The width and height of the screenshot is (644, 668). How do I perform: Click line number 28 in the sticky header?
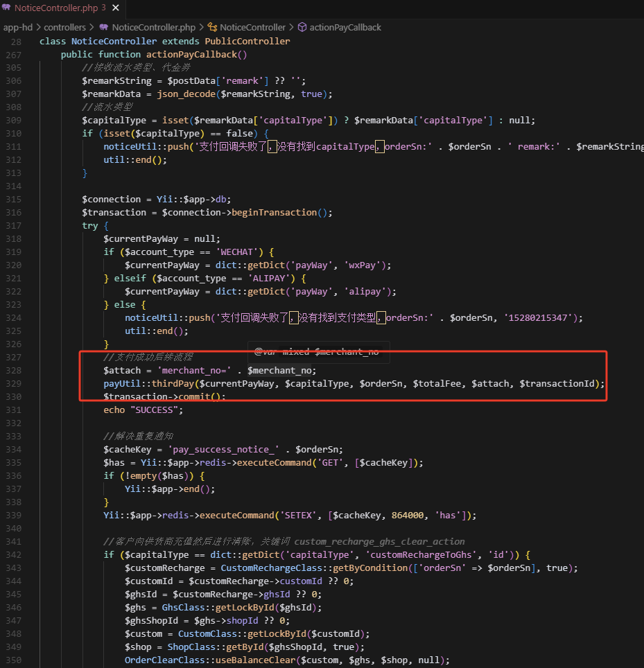coord(16,42)
